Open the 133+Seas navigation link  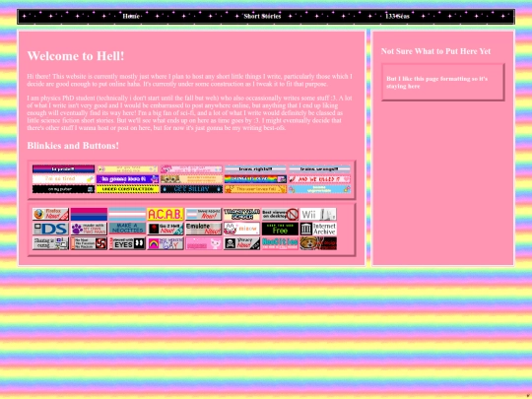pyautogui.click(x=397, y=17)
